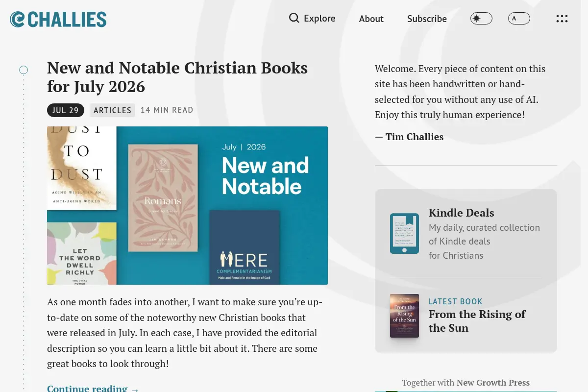Screen dimensions: 588x392
Task: Click the CHALLIES wordmark text
Action: pyautogui.click(x=67, y=20)
